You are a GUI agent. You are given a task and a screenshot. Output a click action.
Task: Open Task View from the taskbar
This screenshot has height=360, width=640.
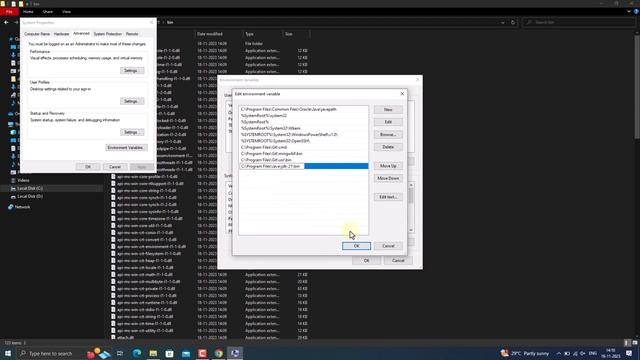(x=120, y=353)
